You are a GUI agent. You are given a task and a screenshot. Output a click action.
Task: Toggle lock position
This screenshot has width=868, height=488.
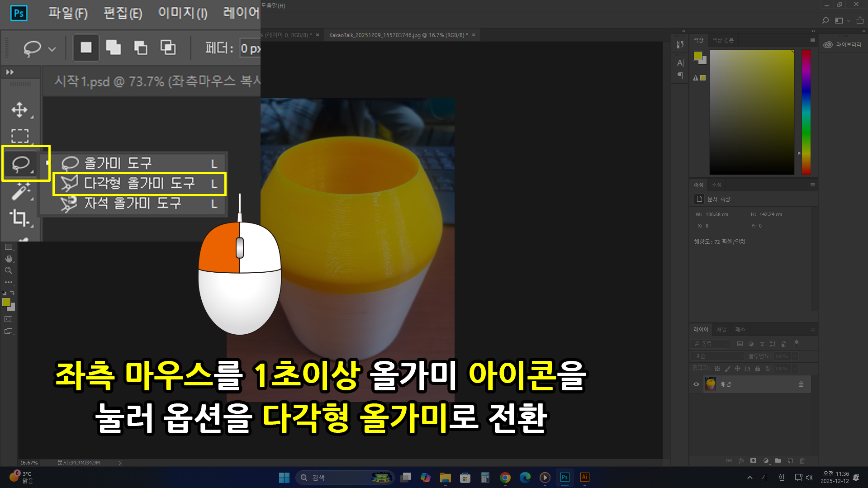737,369
